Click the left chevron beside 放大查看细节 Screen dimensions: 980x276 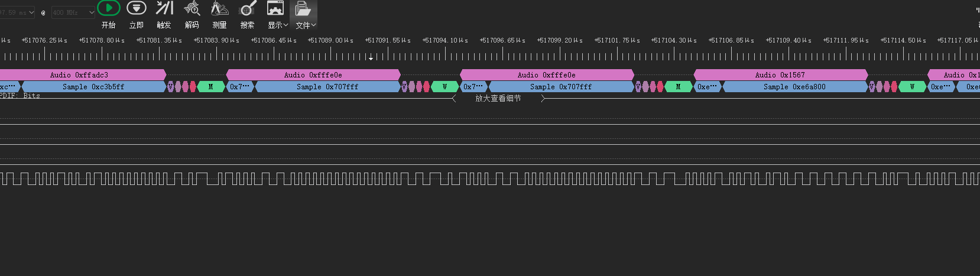(454, 99)
